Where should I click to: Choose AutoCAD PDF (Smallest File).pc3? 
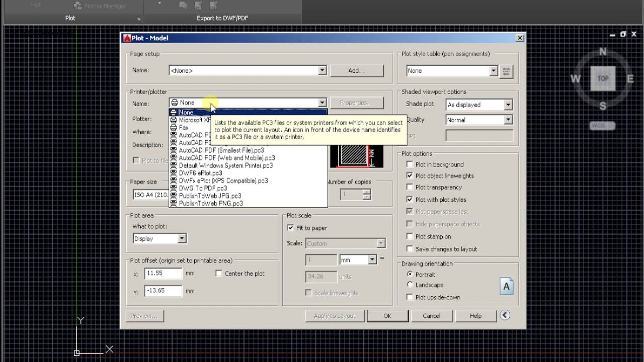pyautogui.click(x=248, y=150)
